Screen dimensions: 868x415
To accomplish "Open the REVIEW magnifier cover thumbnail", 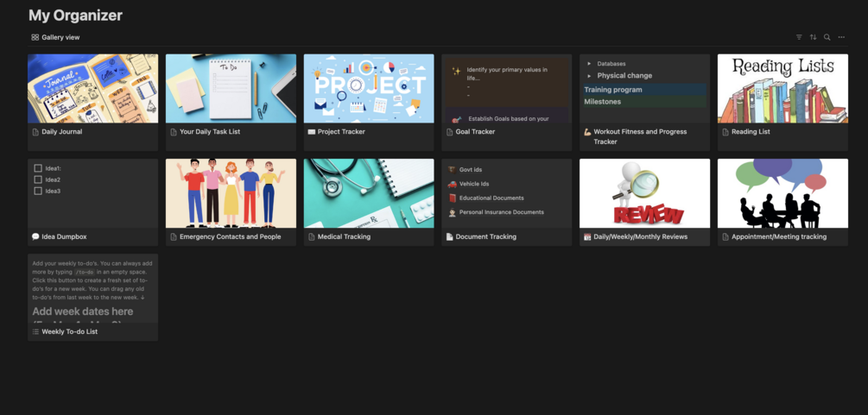I will (x=644, y=193).
